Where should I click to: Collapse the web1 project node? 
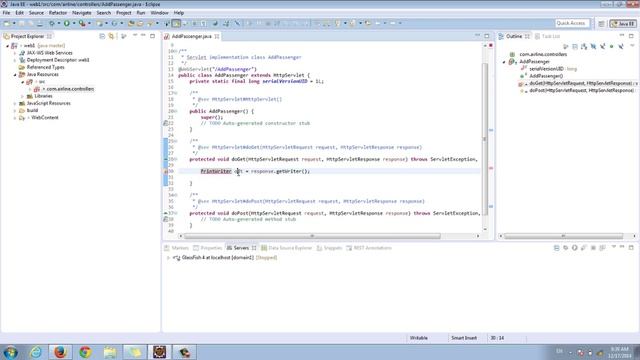pyautogui.click(x=8, y=46)
